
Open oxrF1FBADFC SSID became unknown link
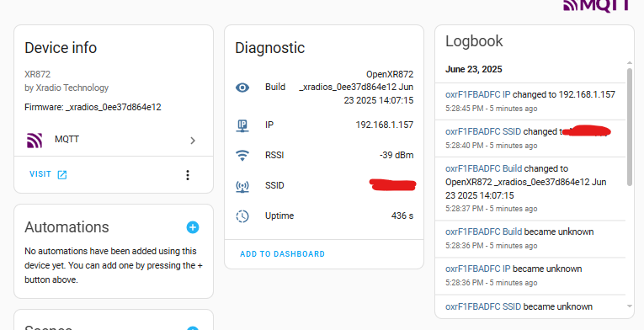[x=483, y=306]
